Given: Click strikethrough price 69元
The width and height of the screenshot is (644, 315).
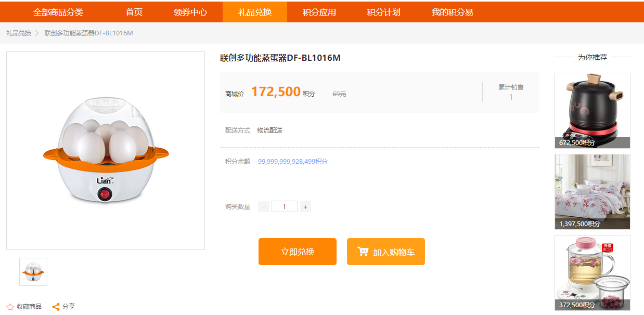Looking at the screenshot, I should coord(339,94).
